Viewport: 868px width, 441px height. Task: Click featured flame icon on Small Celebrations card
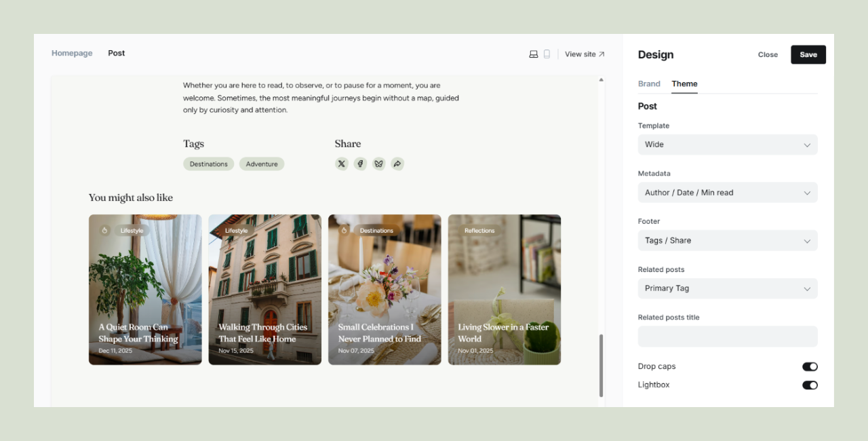(344, 231)
